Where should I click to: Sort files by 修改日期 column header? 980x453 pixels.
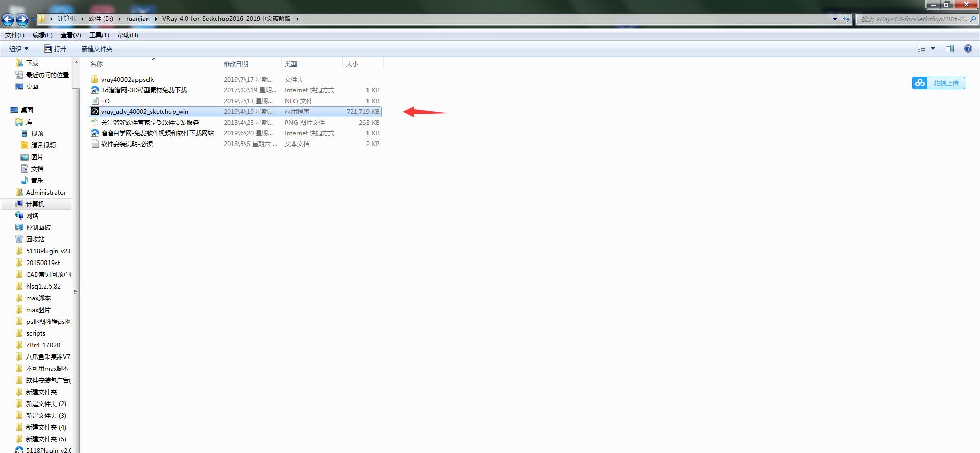pyautogui.click(x=236, y=64)
